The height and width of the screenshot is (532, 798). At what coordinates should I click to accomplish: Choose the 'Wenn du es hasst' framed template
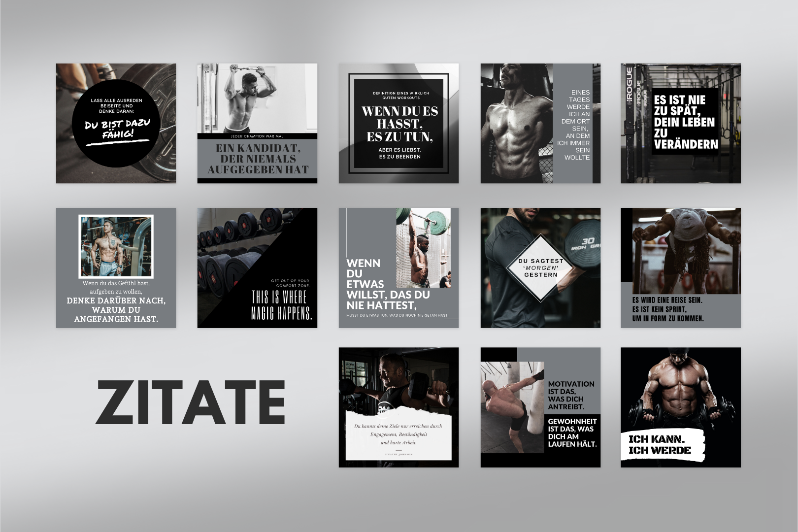[399, 124]
